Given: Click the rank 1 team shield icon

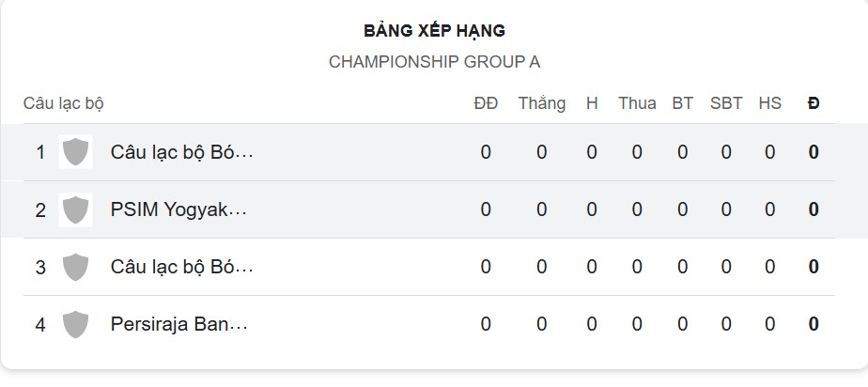Looking at the screenshot, I should pos(75,152).
